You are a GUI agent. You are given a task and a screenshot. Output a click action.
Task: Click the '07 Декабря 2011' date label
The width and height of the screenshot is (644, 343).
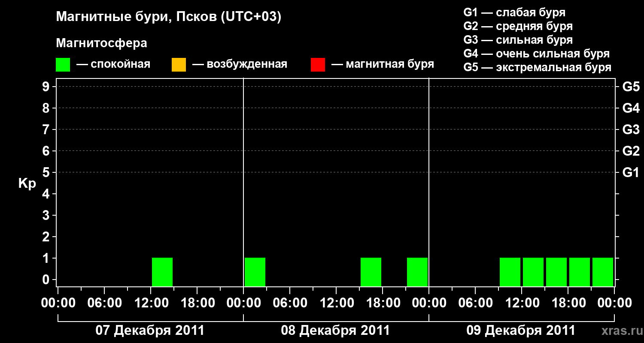[x=150, y=330]
